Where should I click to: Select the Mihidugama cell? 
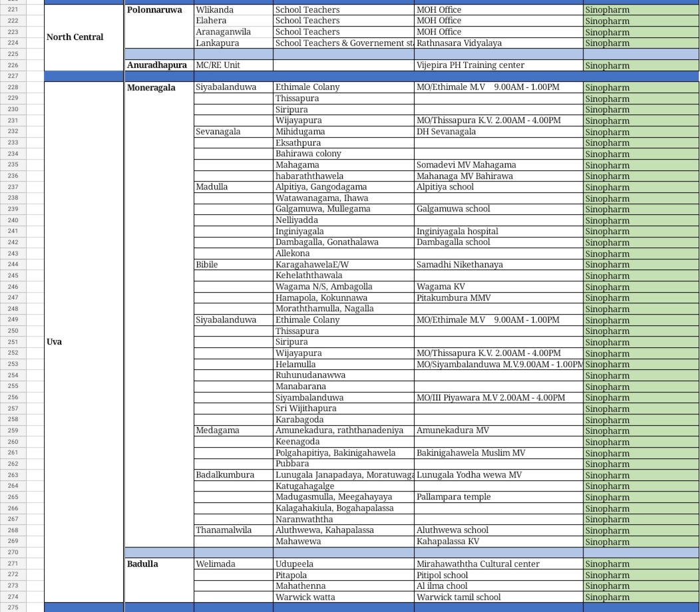(344, 132)
